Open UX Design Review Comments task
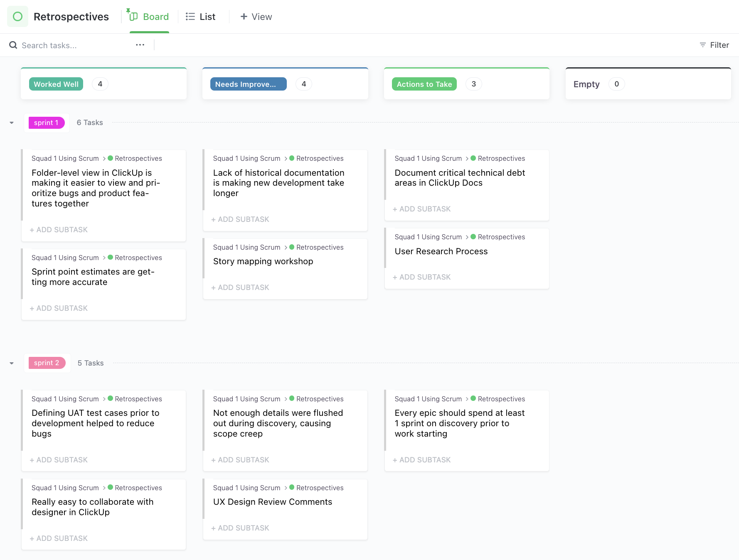This screenshot has height=560, width=739. (x=273, y=502)
